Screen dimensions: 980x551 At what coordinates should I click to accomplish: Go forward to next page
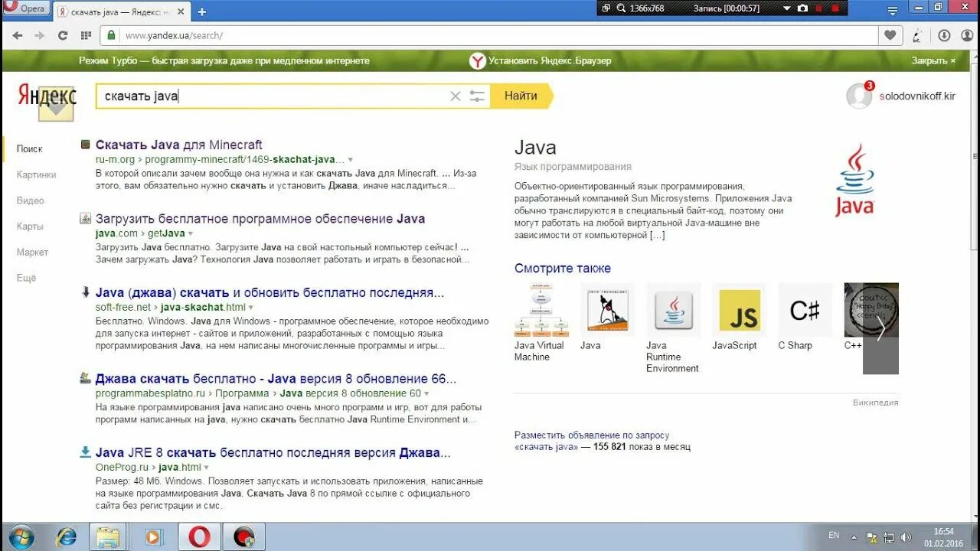[40, 35]
